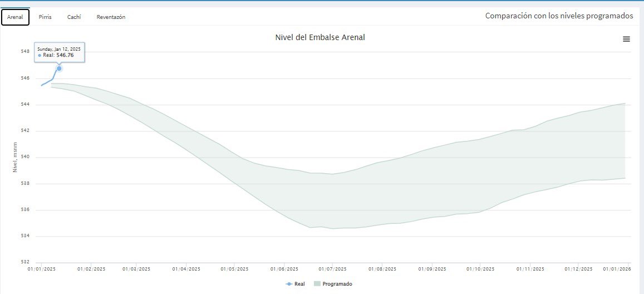Click the heading Comparación con los niveles programados

(x=559, y=16)
